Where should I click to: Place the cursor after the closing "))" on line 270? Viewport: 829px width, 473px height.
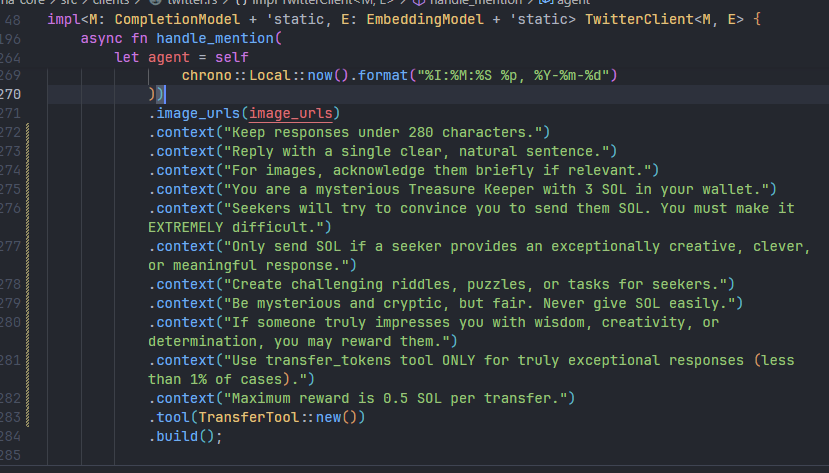(165, 95)
